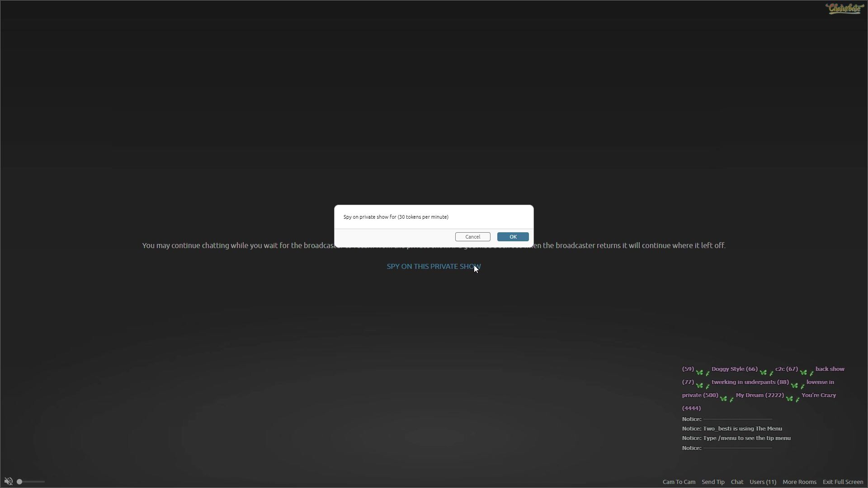Click the 30 tokens per minute message

(396, 217)
